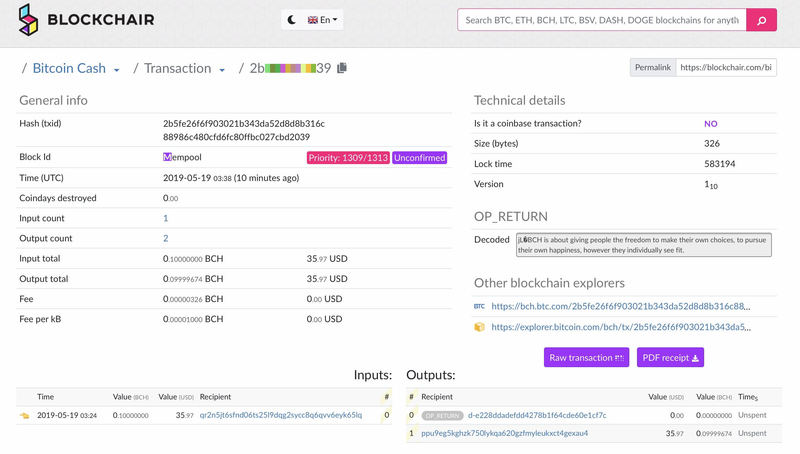
Task: Click the Priority: 1309/1313 badge
Action: (348, 158)
